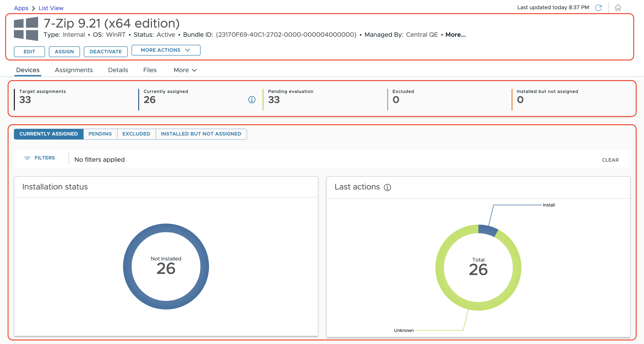644x344 pixels.
Task: Click Target assignments count 33
Action: pos(25,100)
